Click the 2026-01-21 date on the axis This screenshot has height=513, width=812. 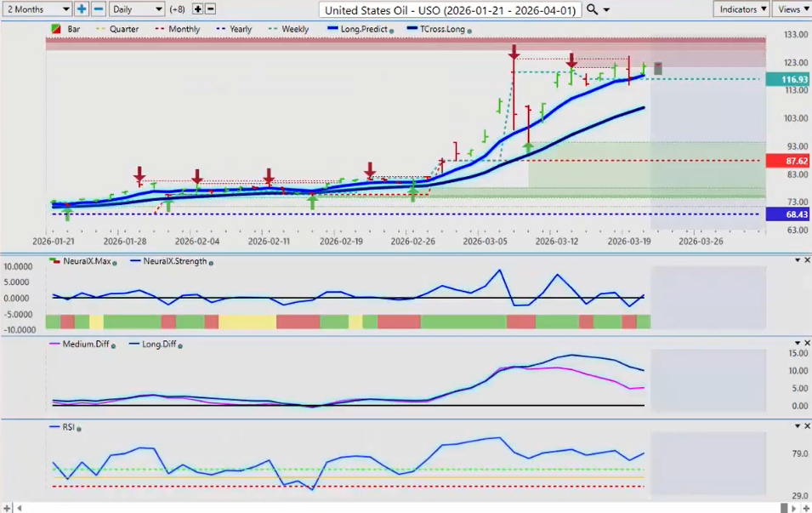54,242
